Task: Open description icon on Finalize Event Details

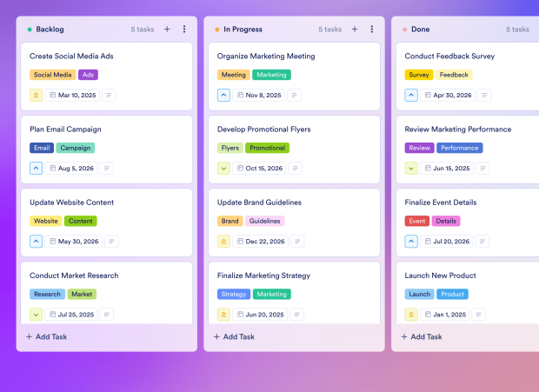Action: pos(482,242)
